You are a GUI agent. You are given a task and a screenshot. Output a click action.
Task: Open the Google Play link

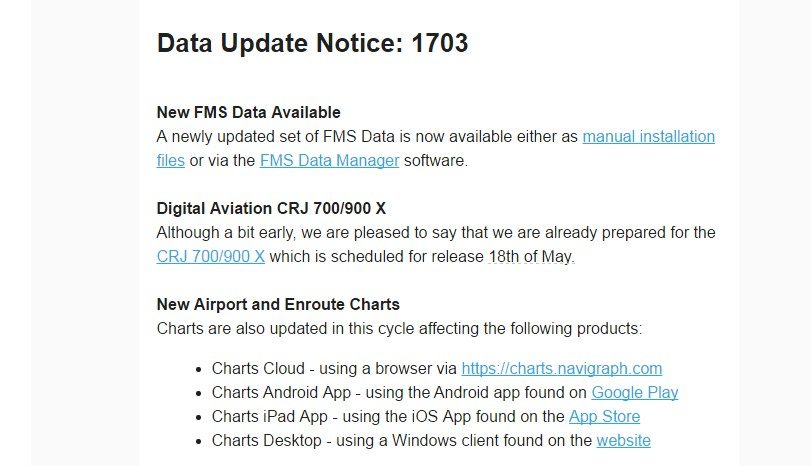tap(634, 392)
